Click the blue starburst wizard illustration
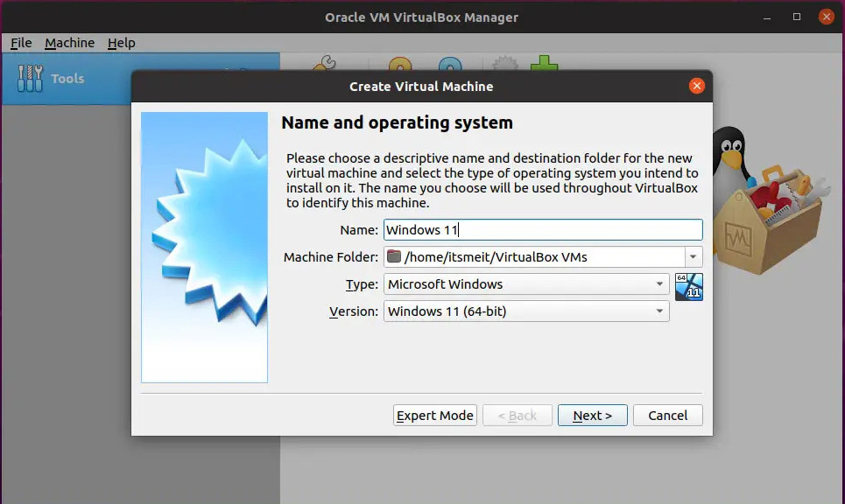This screenshot has width=845, height=504. (x=204, y=246)
